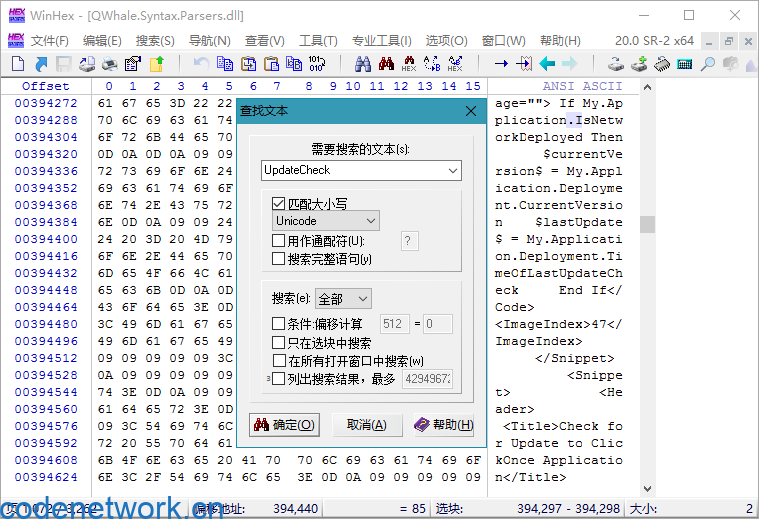Click the Offset column header
This screenshot has width=759, height=519.
tap(46, 86)
